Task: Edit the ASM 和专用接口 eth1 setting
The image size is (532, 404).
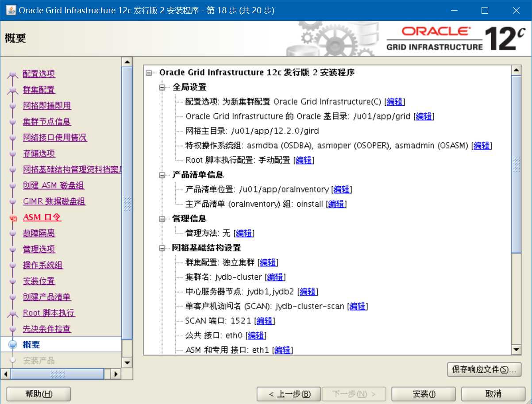Action: [x=283, y=350]
